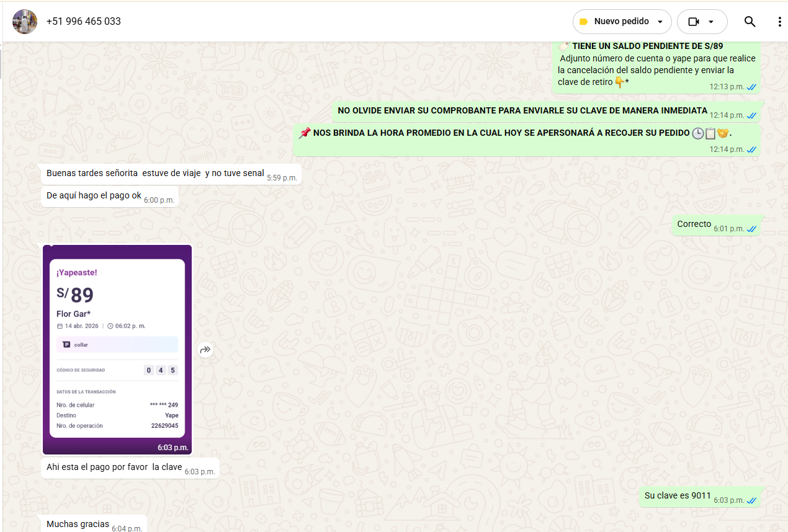Click the "Buenas tardes señorita" message
Viewport: 788px width, 532px height.
(x=155, y=174)
